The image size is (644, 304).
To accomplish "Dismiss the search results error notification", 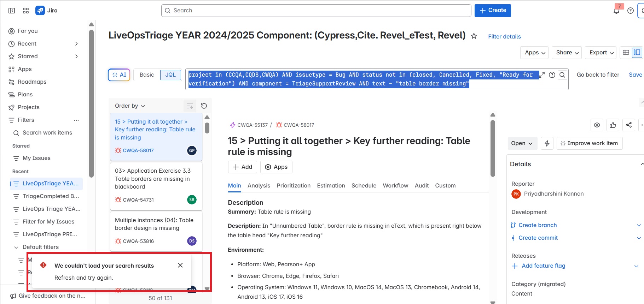I will tap(180, 265).
